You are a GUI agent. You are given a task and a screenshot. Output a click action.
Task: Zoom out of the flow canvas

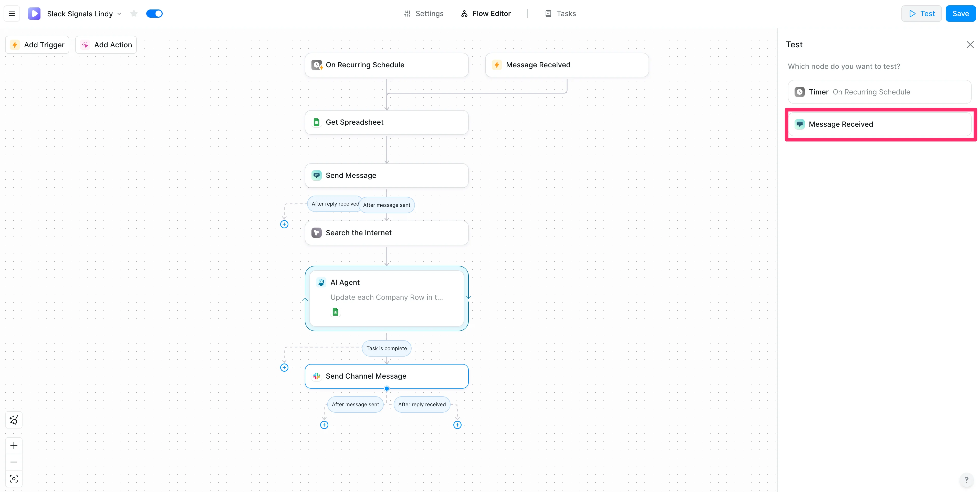[14, 462]
